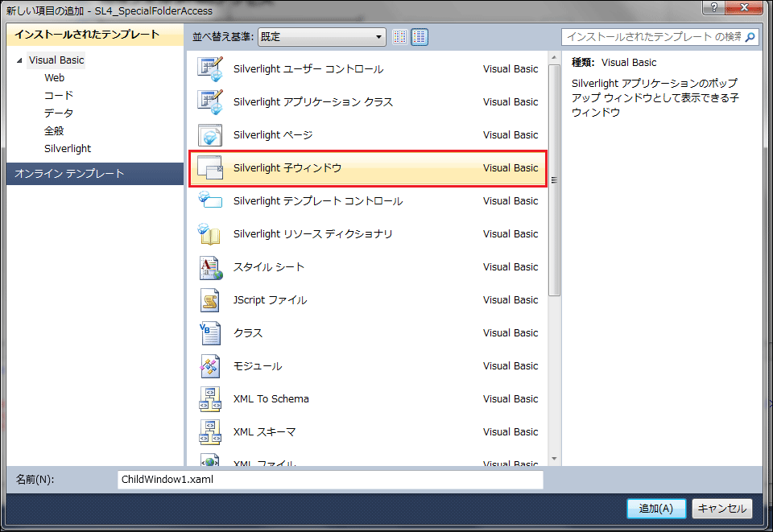Click the search magnifier icon
The width and height of the screenshot is (773, 532).
(x=750, y=37)
